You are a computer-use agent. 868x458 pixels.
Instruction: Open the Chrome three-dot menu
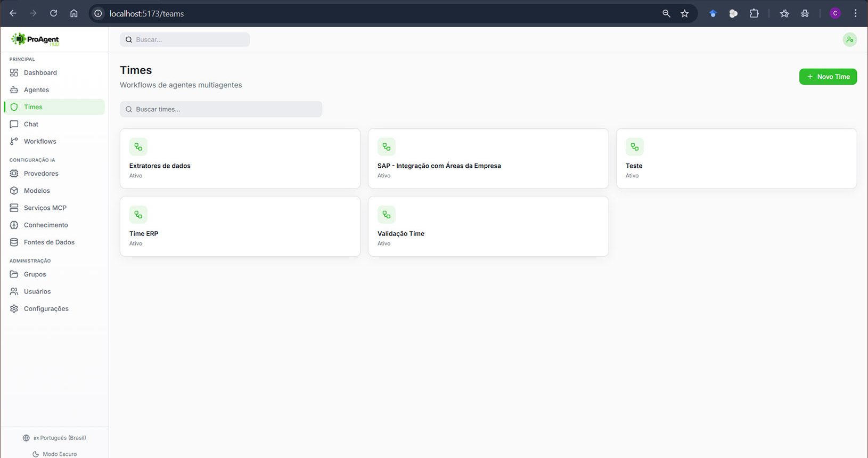[856, 13]
